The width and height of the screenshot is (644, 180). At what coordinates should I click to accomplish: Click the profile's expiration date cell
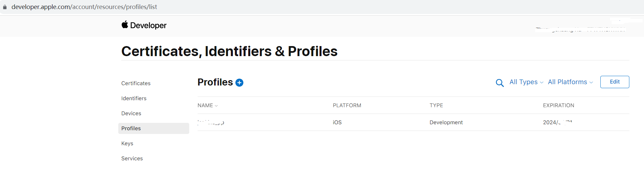[557, 123]
